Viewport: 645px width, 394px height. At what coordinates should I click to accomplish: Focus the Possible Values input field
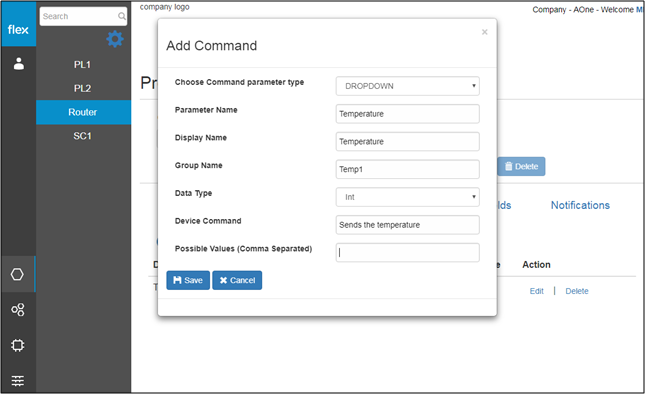coord(407,253)
